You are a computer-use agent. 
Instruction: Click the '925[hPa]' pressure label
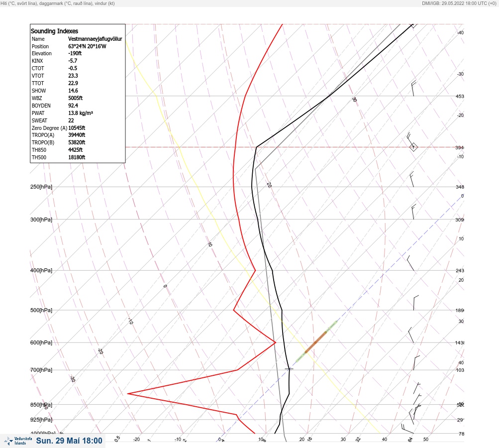41,420
